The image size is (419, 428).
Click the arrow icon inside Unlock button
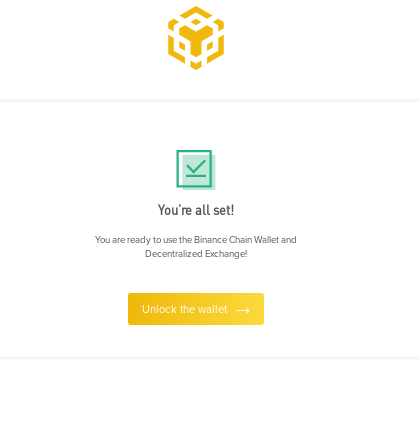243,310
